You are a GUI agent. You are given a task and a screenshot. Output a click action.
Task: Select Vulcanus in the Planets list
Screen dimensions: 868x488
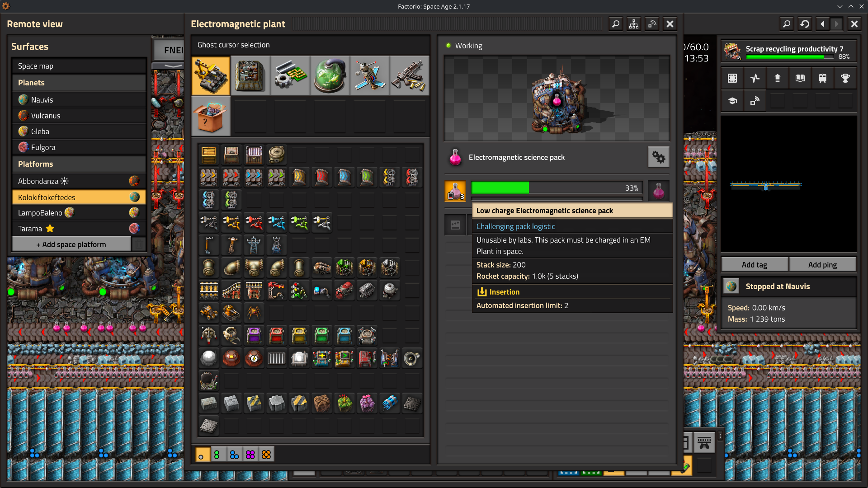(79, 116)
